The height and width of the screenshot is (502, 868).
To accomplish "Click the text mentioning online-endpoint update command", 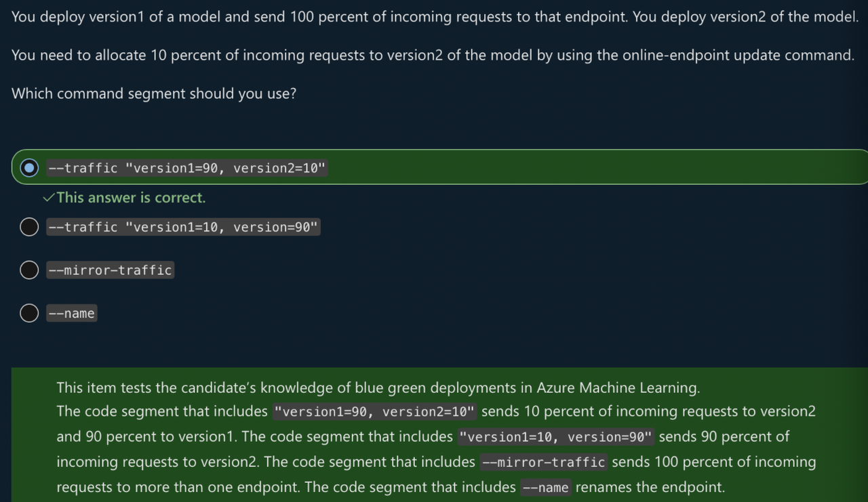I will pos(431,55).
